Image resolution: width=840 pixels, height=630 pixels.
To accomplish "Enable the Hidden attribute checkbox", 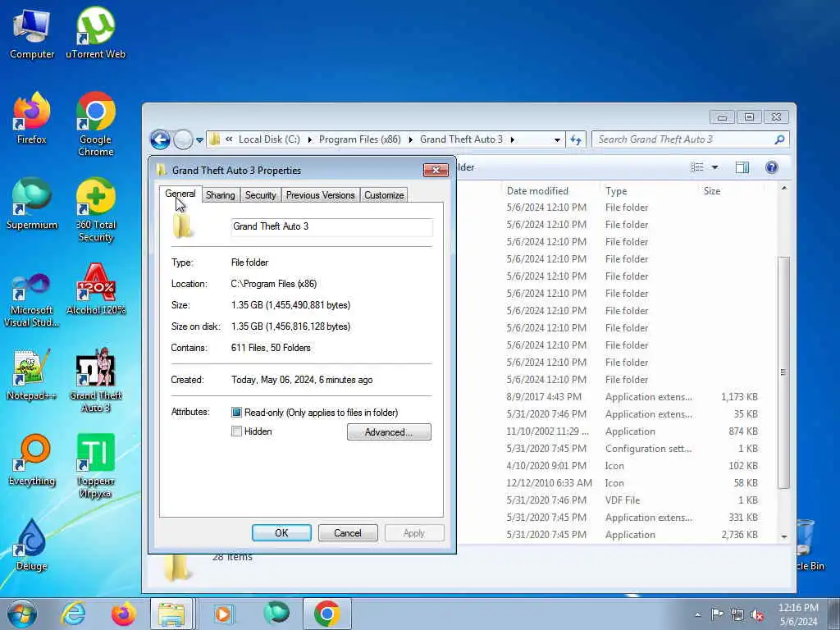I will [x=236, y=431].
